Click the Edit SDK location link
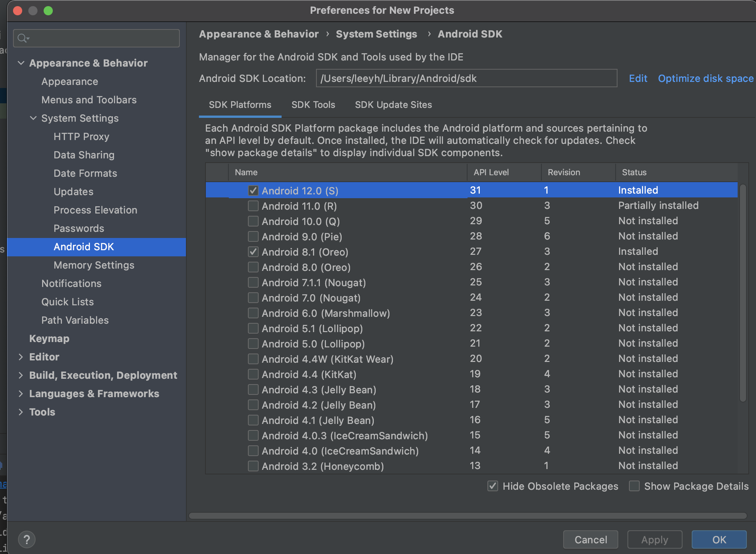The height and width of the screenshot is (554, 756). coord(638,78)
